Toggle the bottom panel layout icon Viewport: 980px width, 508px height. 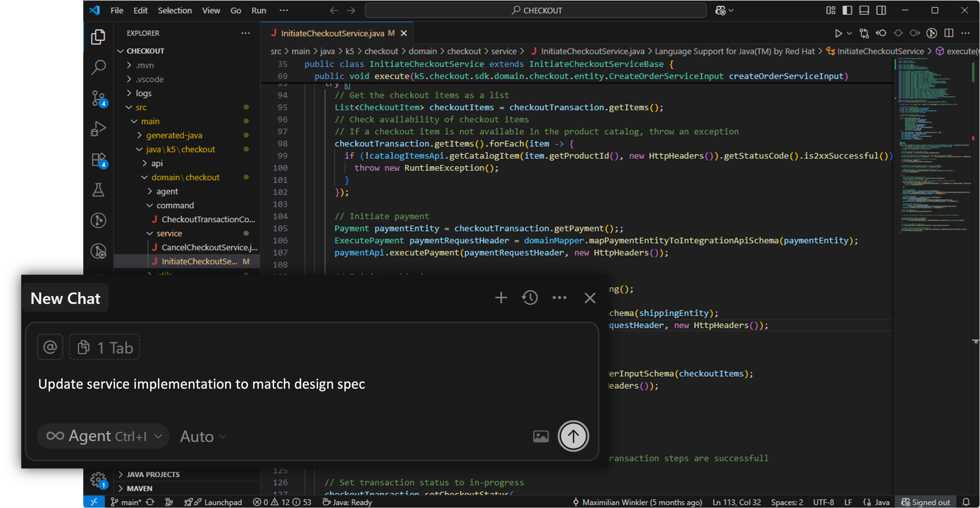pyautogui.click(x=864, y=10)
